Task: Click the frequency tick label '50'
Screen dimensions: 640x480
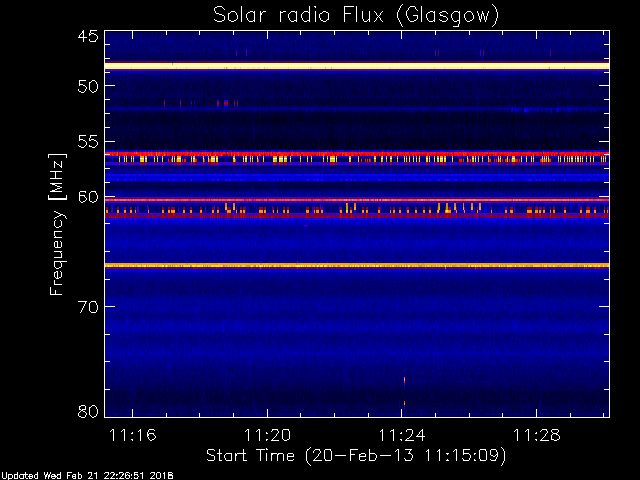Action: click(x=88, y=86)
